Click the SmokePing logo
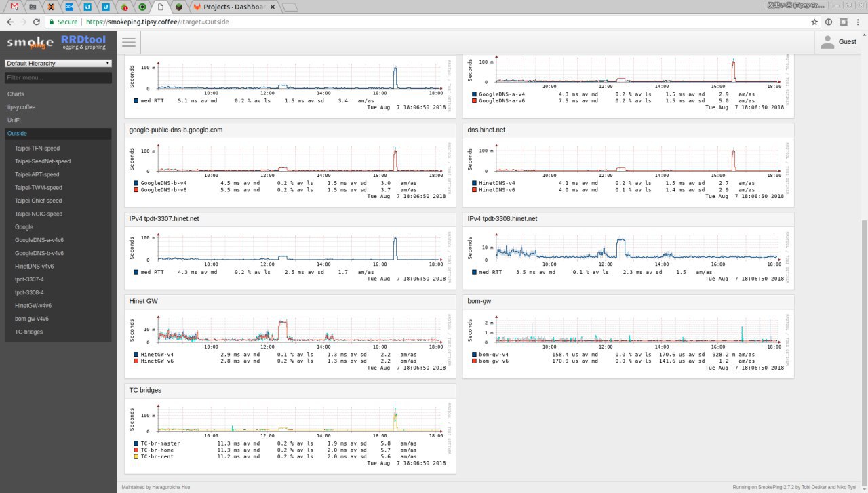This screenshot has width=868, height=493. (x=30, y=43)
